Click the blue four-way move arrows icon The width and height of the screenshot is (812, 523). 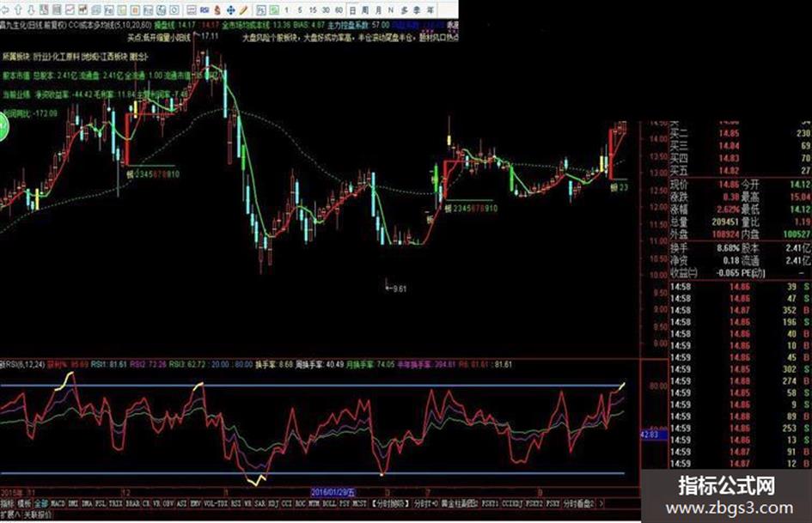231,9
